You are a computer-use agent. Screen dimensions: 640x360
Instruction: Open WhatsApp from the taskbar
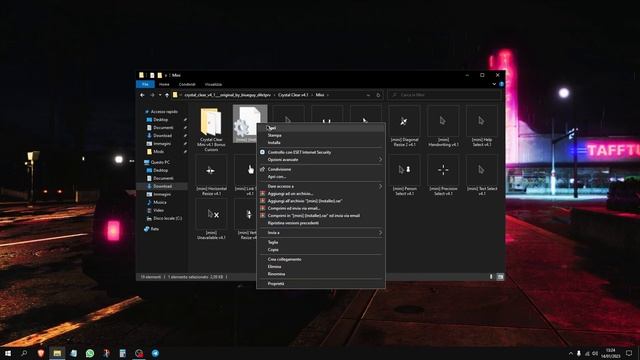[90, 353]
